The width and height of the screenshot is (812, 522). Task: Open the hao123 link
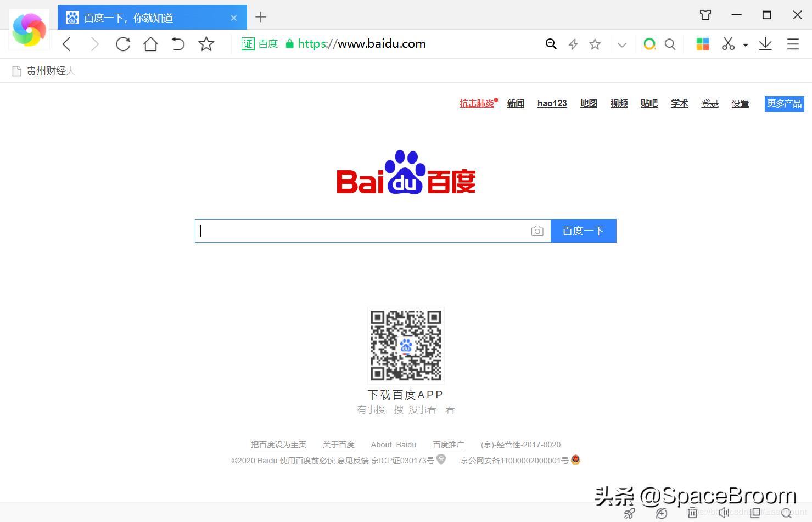(552, 103)
